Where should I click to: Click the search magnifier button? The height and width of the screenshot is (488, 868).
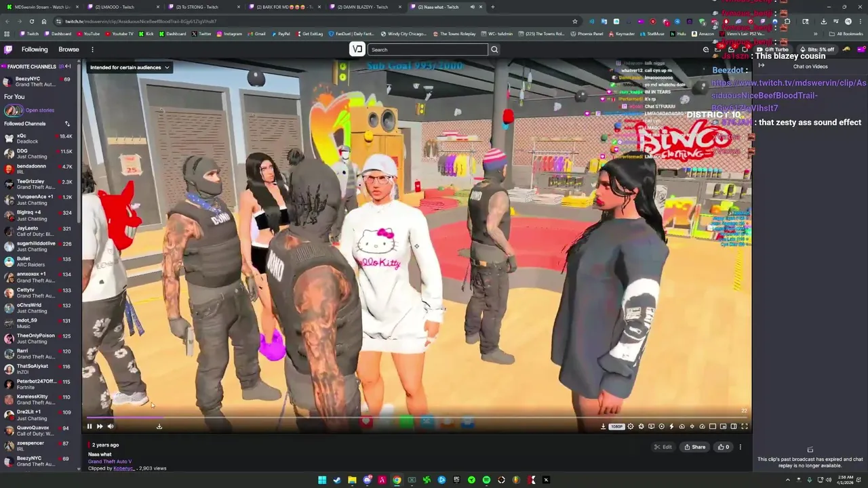494,49
